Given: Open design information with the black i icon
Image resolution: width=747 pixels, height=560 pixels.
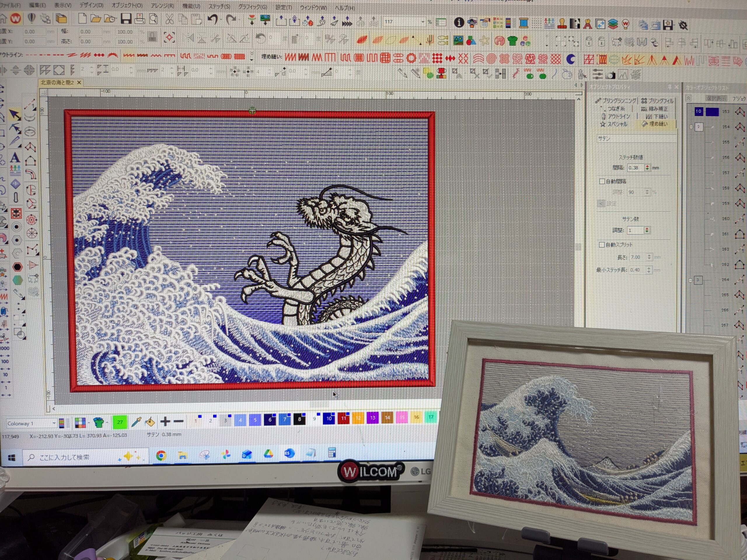Looking at the screenshot, I should (459, 23).
